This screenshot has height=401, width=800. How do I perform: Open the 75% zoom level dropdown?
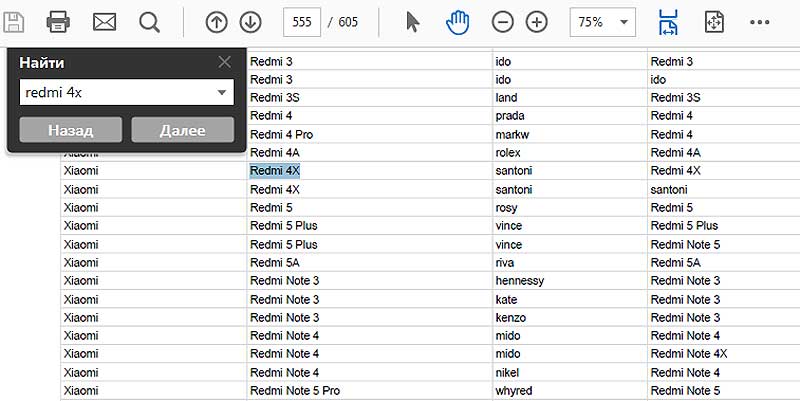603,22
